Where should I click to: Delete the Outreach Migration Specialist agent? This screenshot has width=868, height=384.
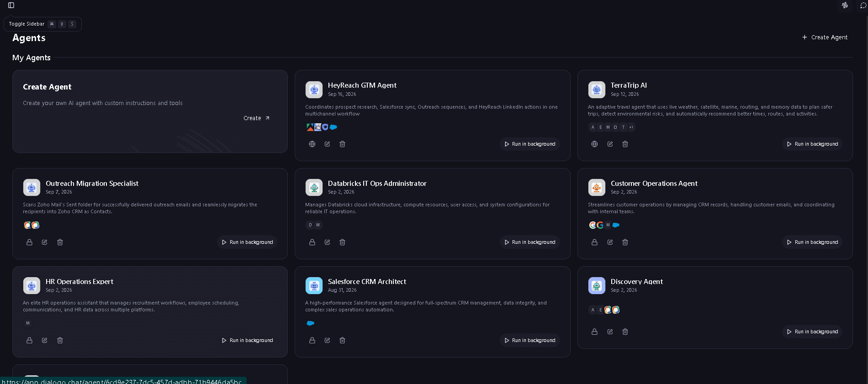[60, 242]
